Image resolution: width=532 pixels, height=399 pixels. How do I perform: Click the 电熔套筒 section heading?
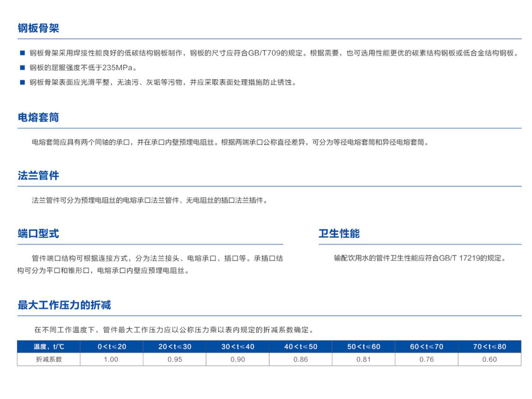coord(38,117)
